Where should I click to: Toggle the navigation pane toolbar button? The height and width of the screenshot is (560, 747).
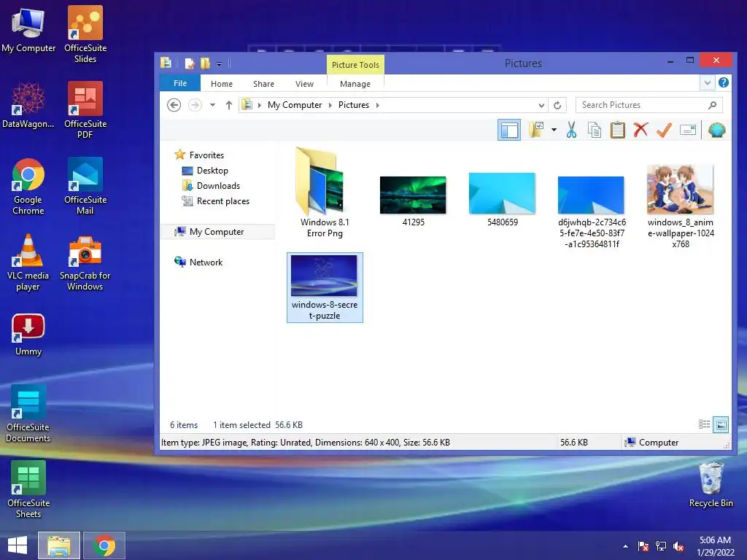[508, 130]
